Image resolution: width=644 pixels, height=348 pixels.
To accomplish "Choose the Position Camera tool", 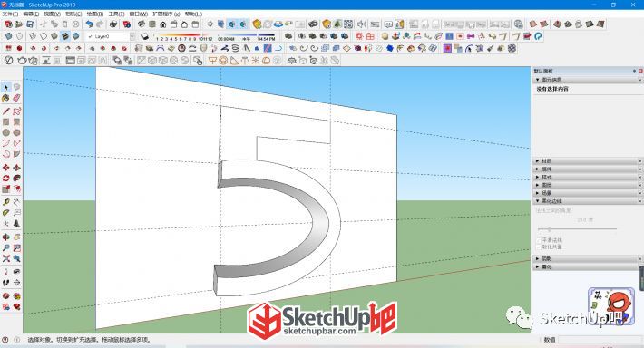I will 5,272.
